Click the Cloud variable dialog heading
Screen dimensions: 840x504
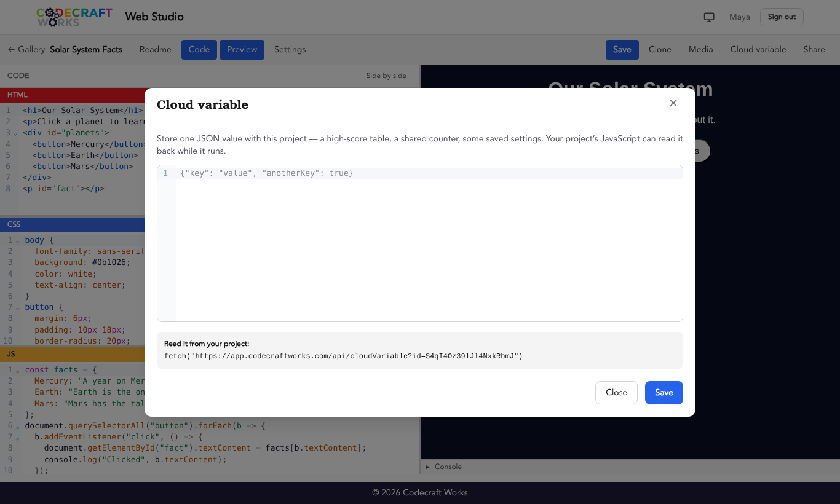pos(202,104)
